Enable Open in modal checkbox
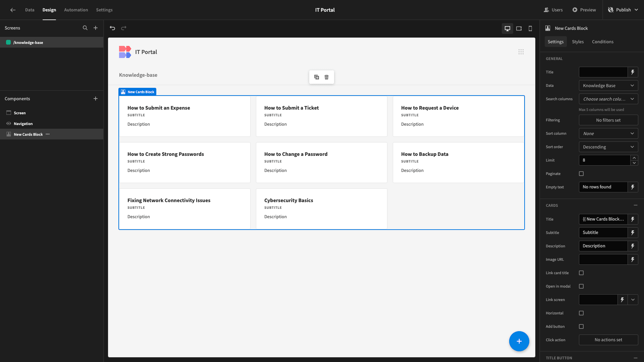644x362 pixels. tap(581, 286)
